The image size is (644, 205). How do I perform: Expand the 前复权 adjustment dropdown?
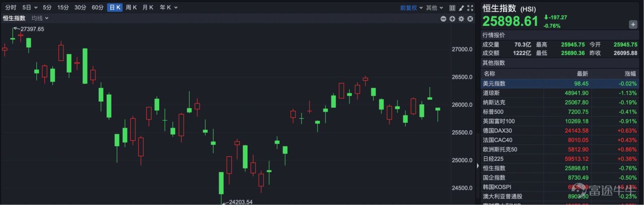coord(411,8)
